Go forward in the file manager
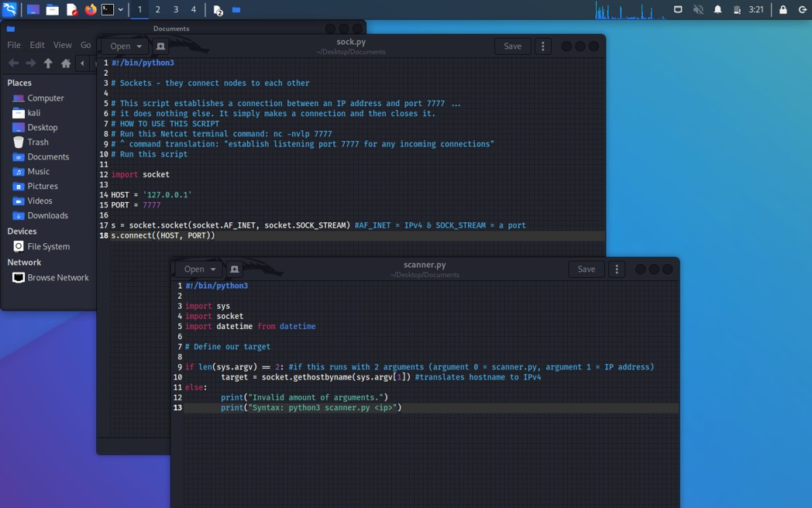Screen dimensions: 812x508 click(x=31, y=63)
